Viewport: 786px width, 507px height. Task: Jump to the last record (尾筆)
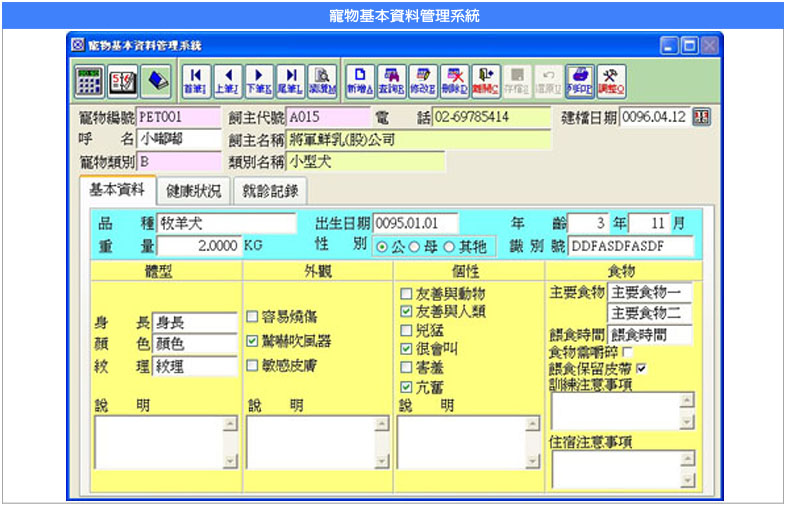290,79
